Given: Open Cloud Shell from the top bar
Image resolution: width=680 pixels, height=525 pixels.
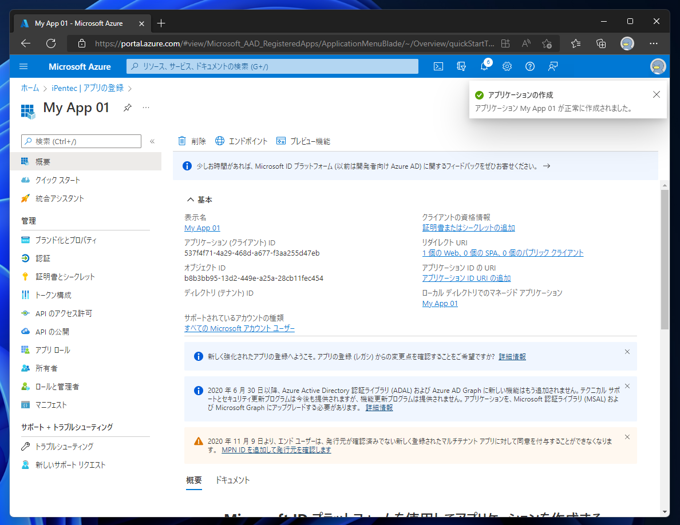Looking at the screenshot, I should click(438, 66).
